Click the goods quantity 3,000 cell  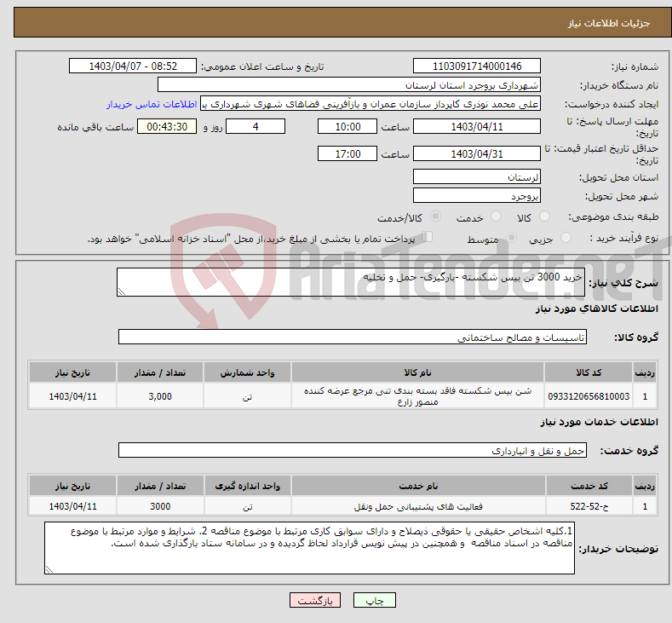click(160, 395)
